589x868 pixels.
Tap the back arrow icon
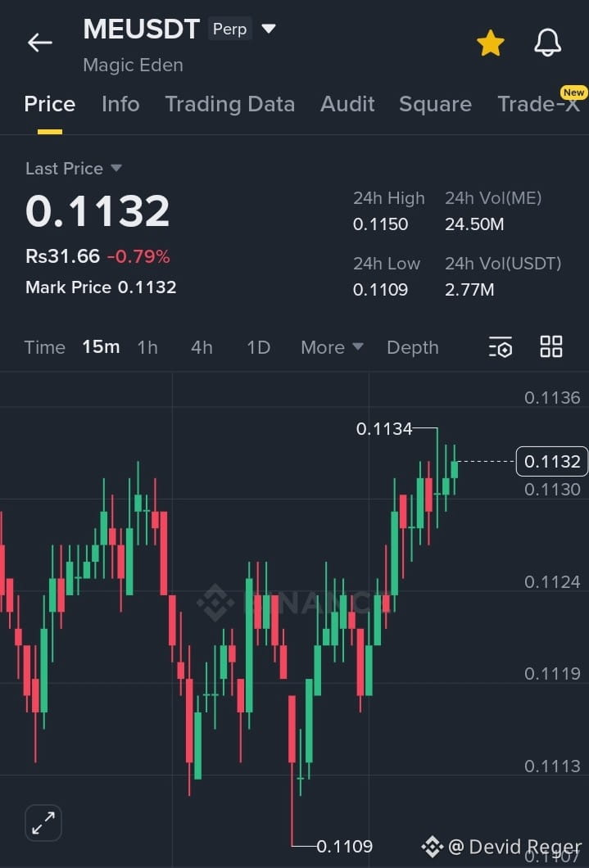point(39,43)
